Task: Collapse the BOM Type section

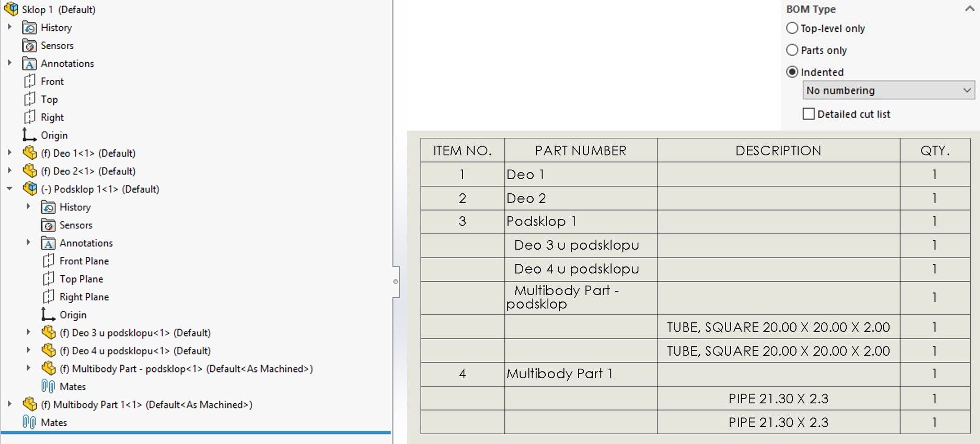Action: coord(969,9)
